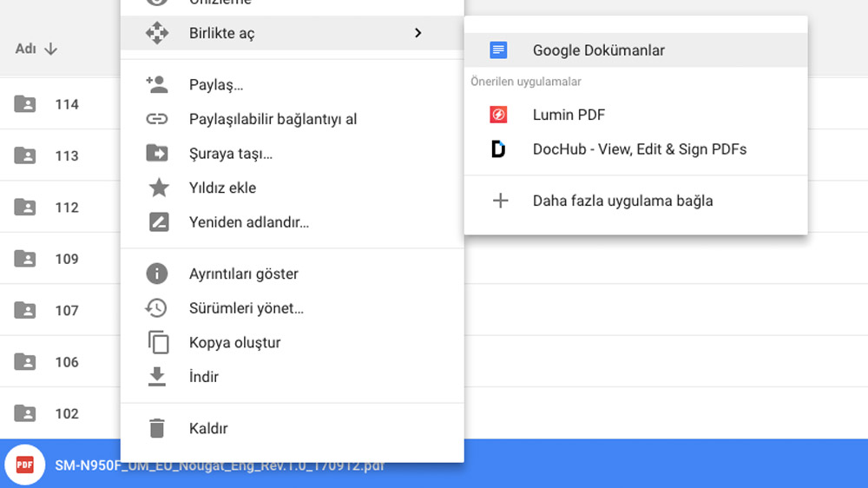This screenshot has height=488, width=868.
Task: Click the star icon
Action: [x=159, y=188]
